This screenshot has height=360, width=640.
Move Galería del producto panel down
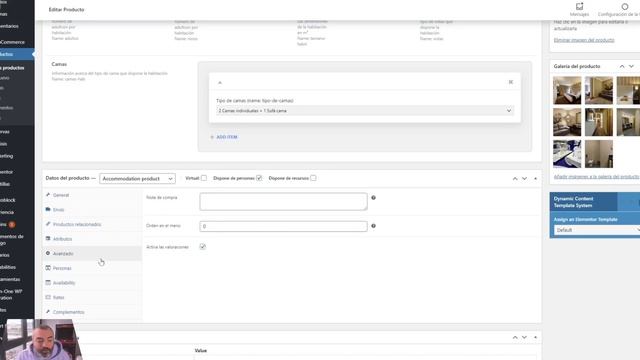[631, 66]
